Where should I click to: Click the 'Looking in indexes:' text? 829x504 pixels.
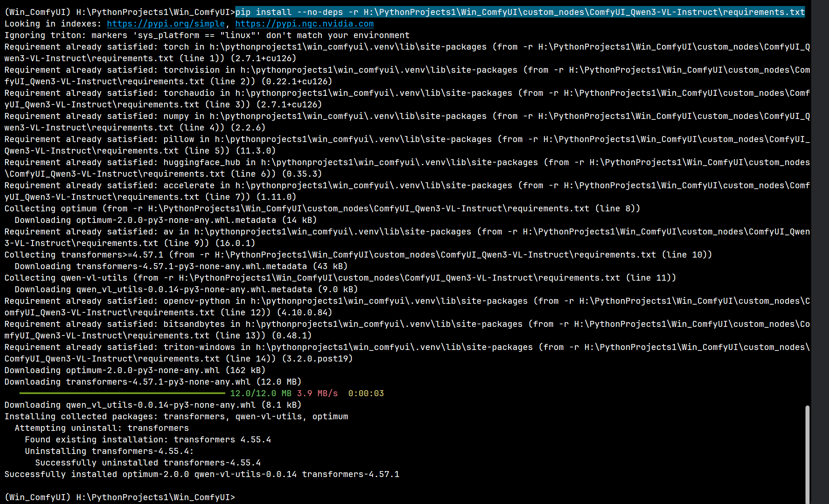[53, 24]
